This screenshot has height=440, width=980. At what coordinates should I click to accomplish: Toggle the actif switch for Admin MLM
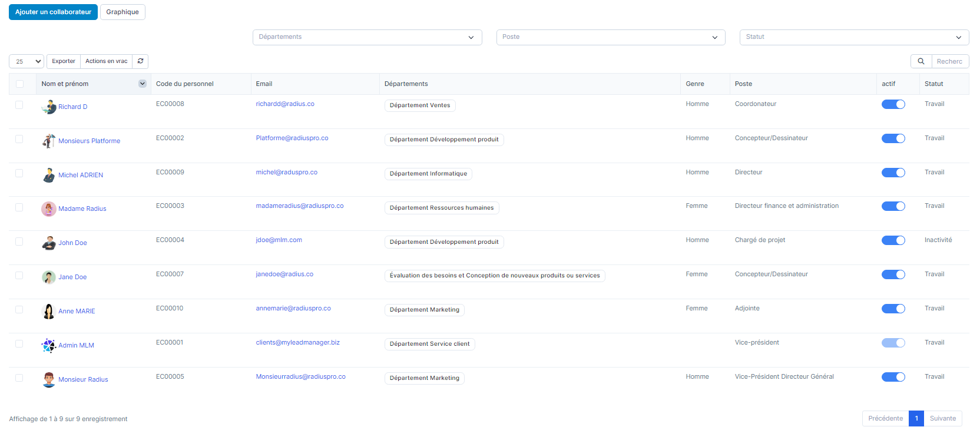coord(893,343)
